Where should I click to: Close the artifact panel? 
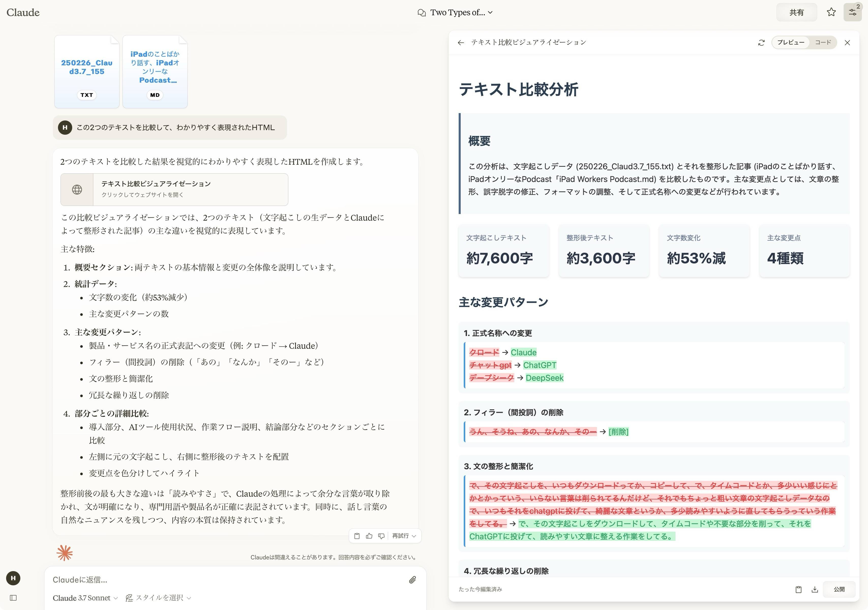pos(847,43)
